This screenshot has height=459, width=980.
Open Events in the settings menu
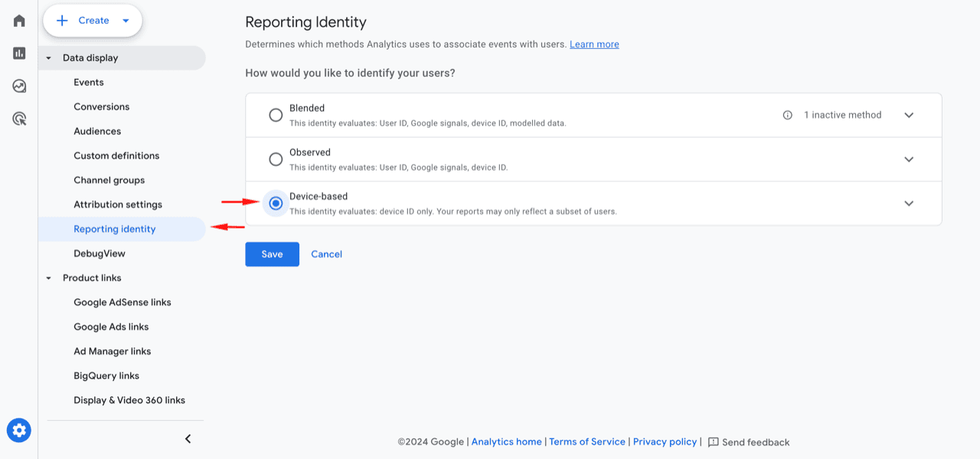pyautogui.click(x=89, y=83)
